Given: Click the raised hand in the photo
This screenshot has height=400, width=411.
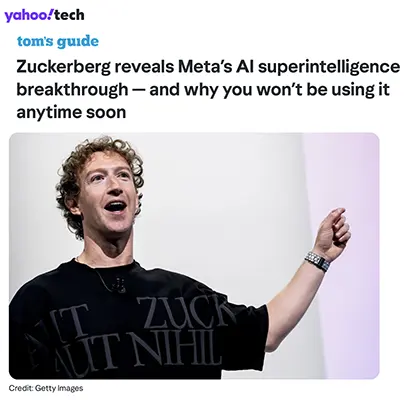Looking at the screenshot, I should point(331,229).
